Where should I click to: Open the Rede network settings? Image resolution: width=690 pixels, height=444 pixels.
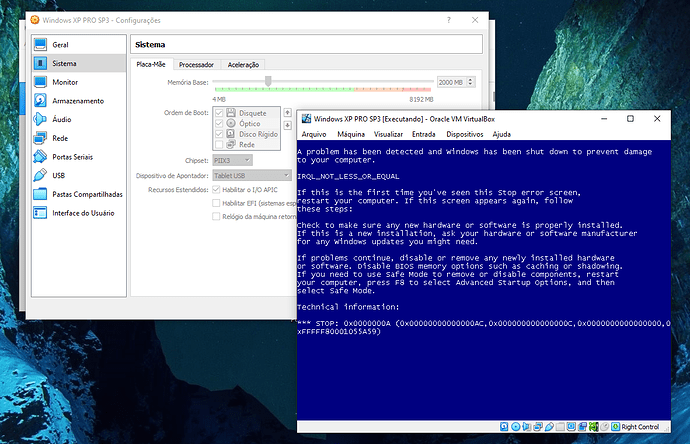click(x=60, y=138)
